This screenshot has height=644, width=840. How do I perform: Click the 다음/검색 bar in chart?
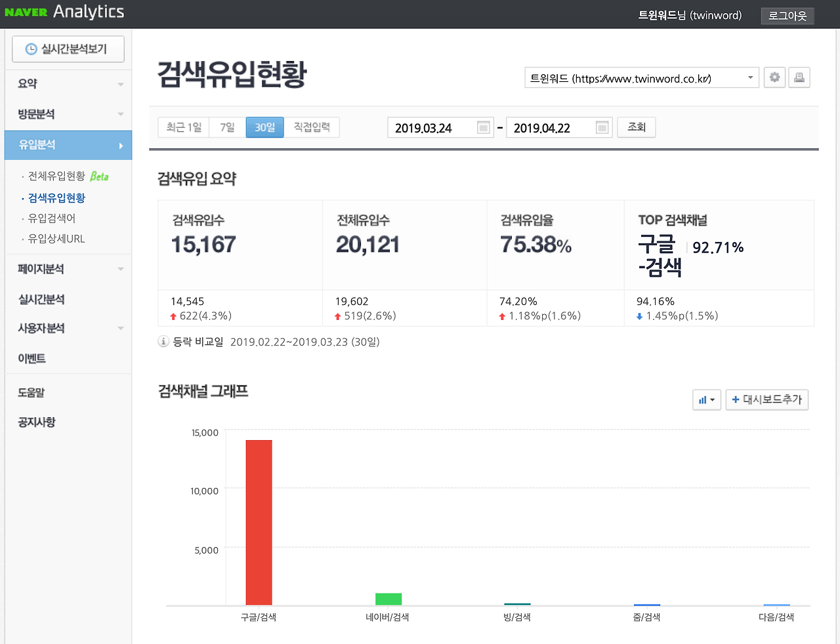pos(777,605)
